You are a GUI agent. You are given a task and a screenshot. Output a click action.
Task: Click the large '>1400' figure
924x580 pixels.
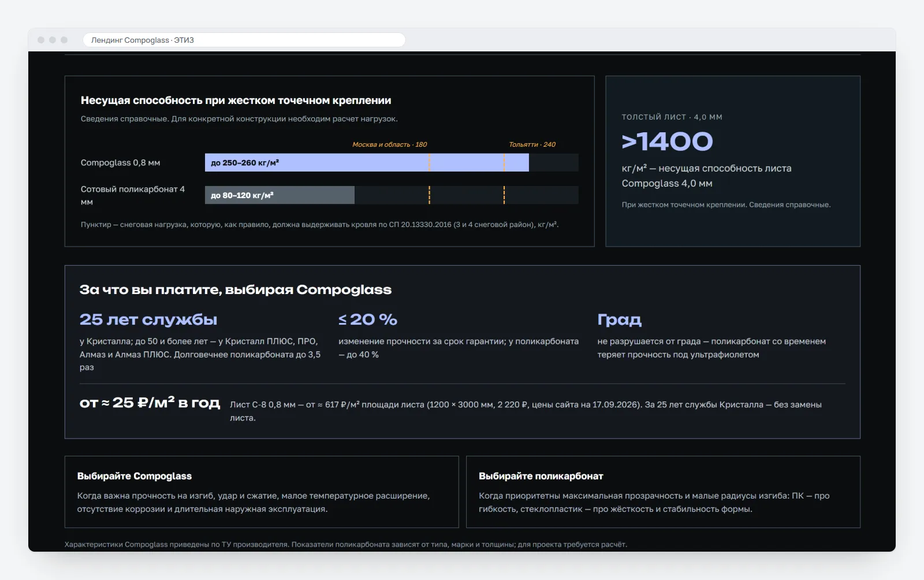pyautogui.click(x=668, y=142)
